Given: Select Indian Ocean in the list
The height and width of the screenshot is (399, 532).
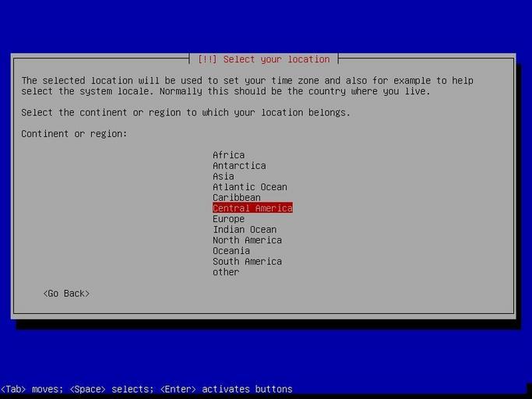Looking at the screenshot, I should point(245,230).
